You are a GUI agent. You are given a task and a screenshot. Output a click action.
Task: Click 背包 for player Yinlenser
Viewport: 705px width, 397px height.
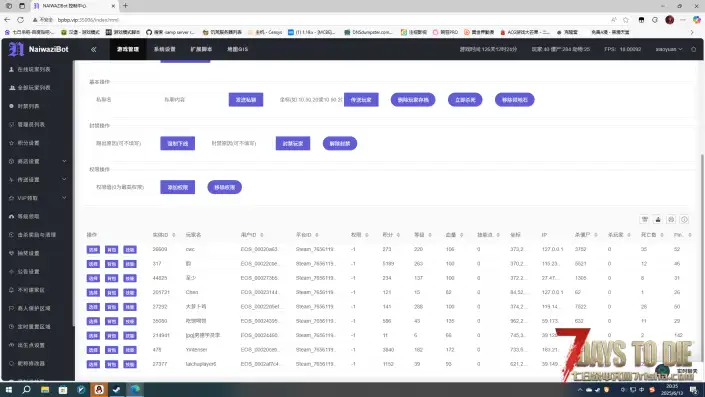112,350
